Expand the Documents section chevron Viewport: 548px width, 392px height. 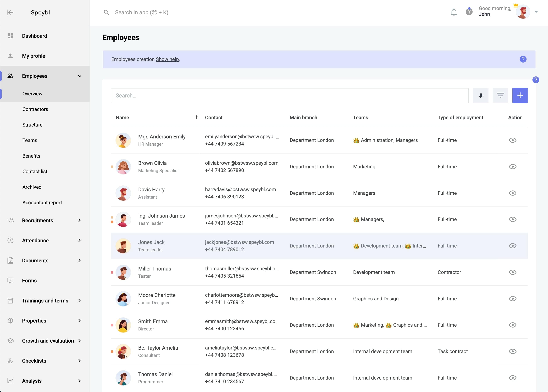point(79,260)
